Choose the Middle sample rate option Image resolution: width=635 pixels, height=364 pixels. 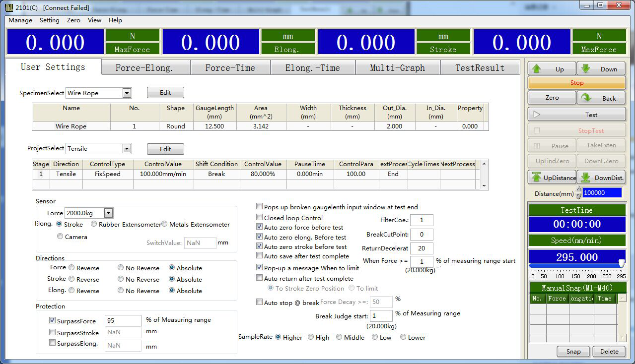coord(339,337)
